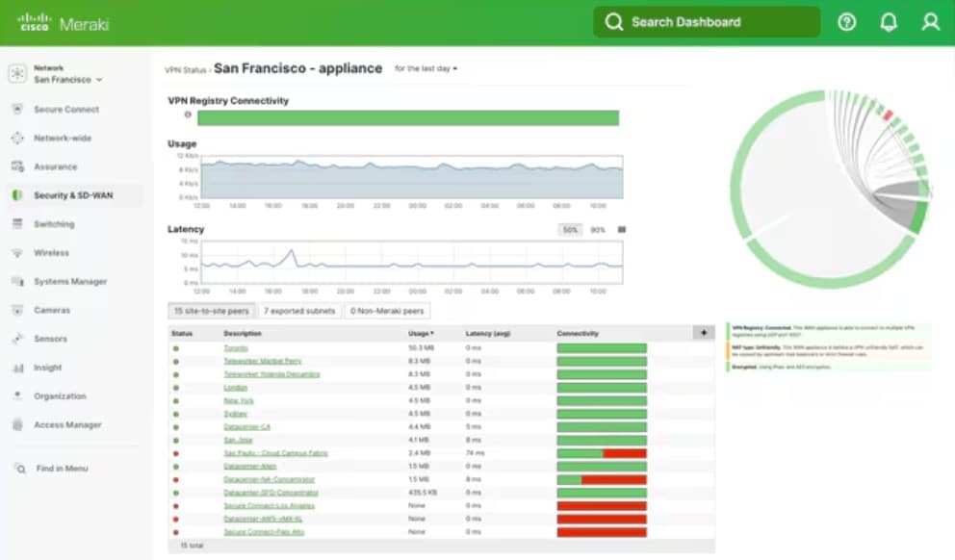
Task: Click the Cisco Meraki logo
Action: tap(64, 23)
